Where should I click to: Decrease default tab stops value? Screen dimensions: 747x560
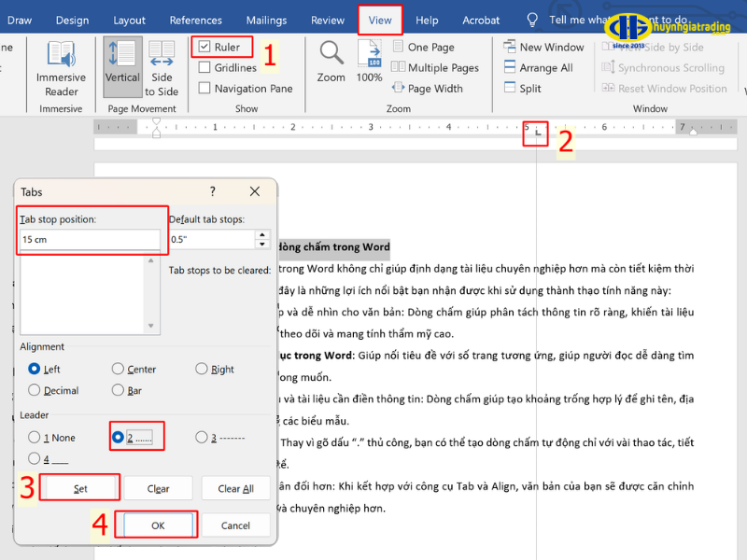tap(262, 244)
